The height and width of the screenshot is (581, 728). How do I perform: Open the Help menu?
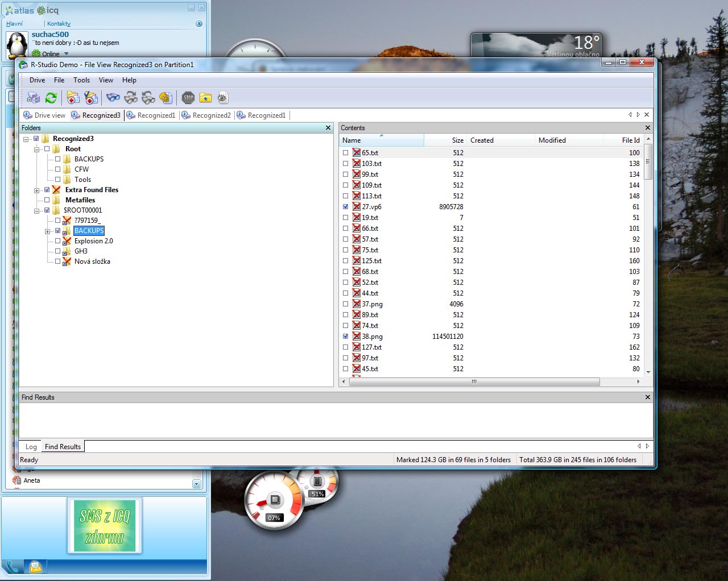(129, 80)
